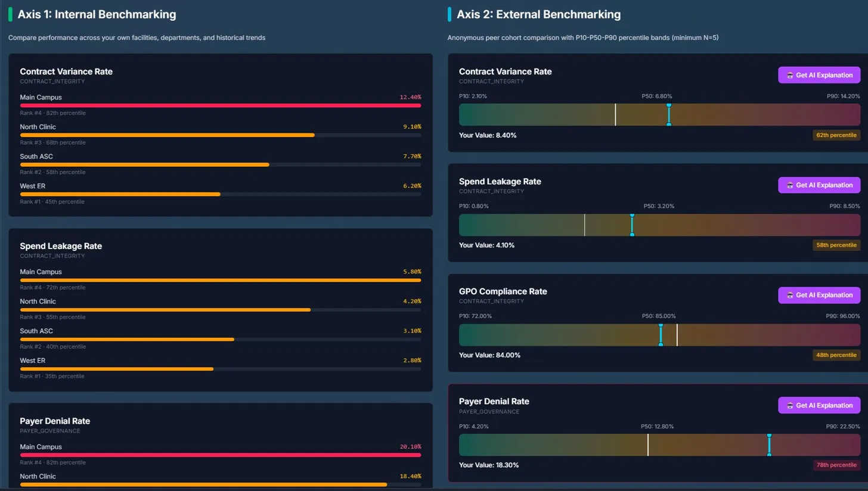Click 'GPO Compliance Rate' card title
Image resolution: width=868 pixels, height=491 pixels.
(503, 291)
